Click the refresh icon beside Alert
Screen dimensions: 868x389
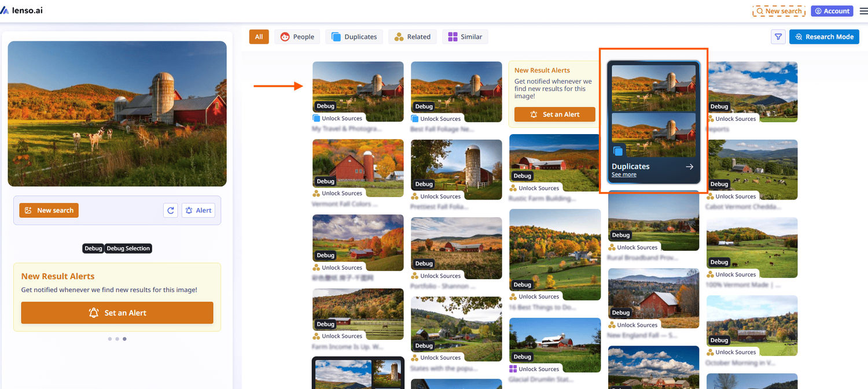coord(170,210)
